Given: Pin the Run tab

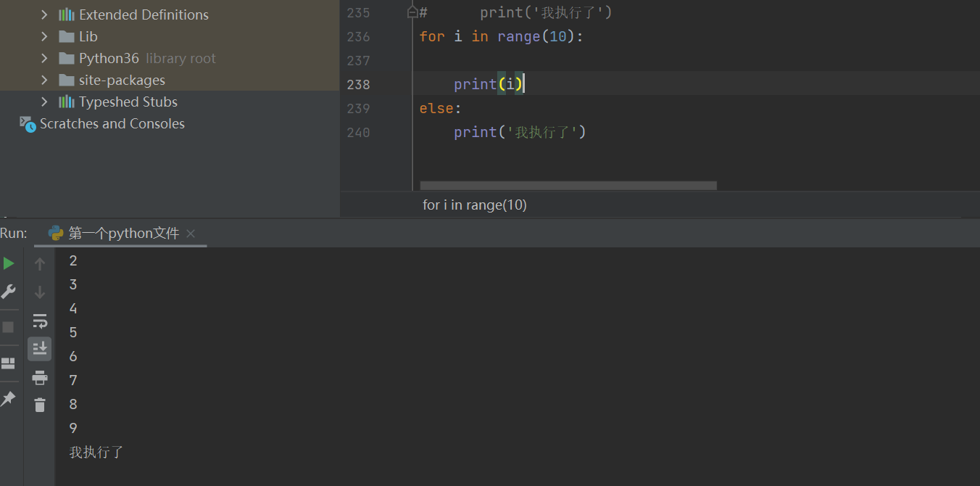Looking at the screenshot, I should 8,398.
